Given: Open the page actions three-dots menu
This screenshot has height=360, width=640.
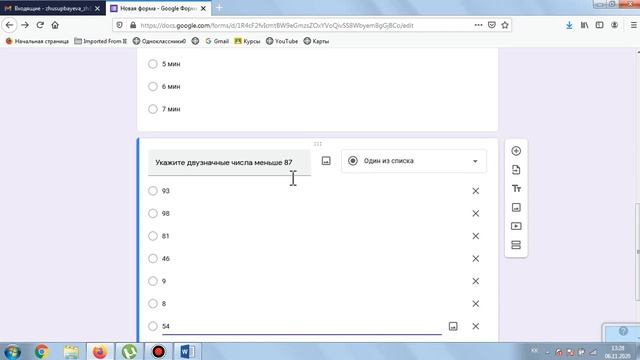Looking at the screenshot, I should pos(478,25).
